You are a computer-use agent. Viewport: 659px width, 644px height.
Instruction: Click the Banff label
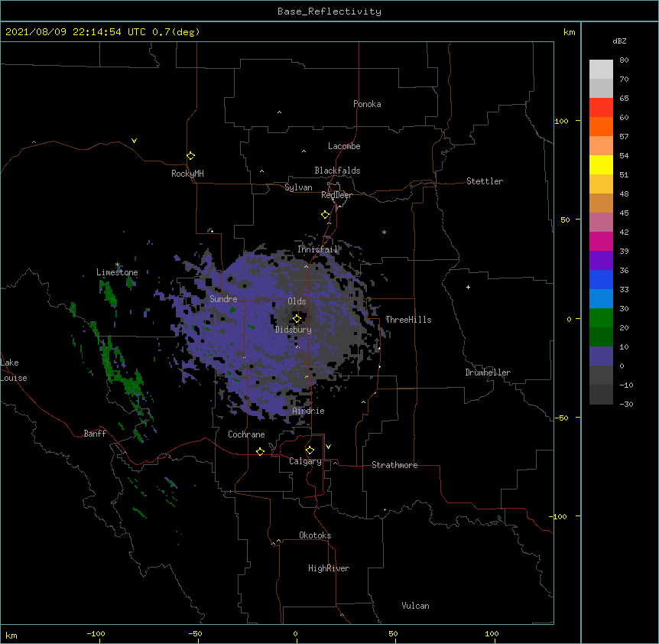tap(95, 434)
